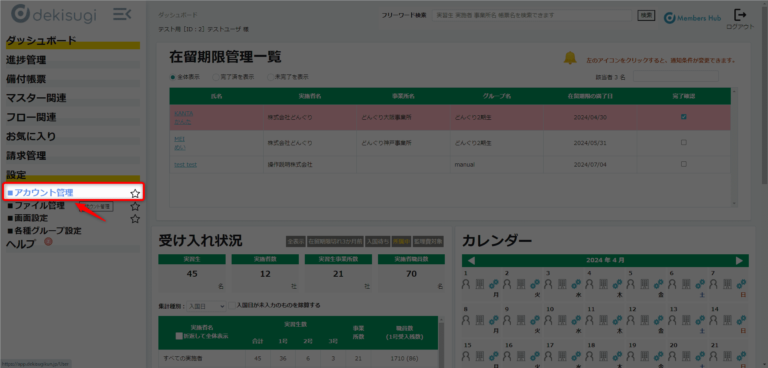Open the MEI trainee link
Image resolution: width=768 pixels, height=368 pixels.
pos(180,143)
